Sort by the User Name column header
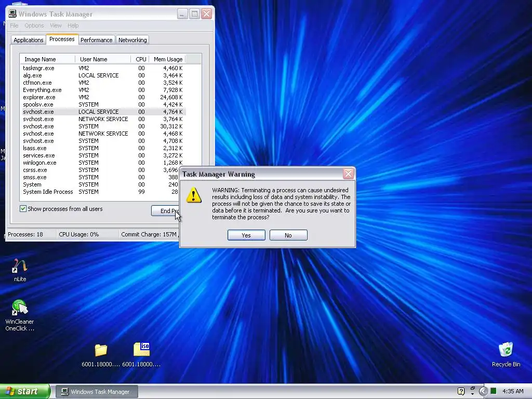532x399 pixels. (x=103, y=59)
